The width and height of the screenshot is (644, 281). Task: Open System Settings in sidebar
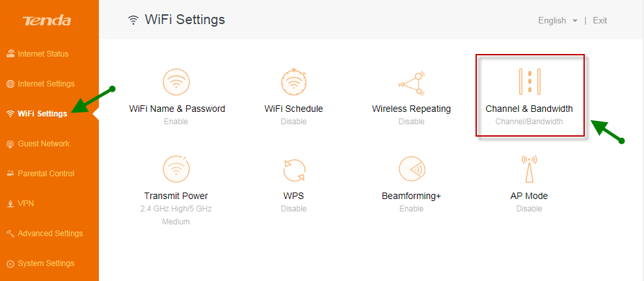41,263
